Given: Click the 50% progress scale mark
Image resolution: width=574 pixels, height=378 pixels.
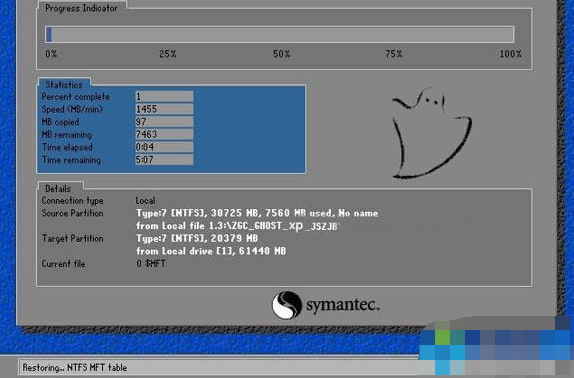Looking at the screenshot, I should [x=282, y=54].
